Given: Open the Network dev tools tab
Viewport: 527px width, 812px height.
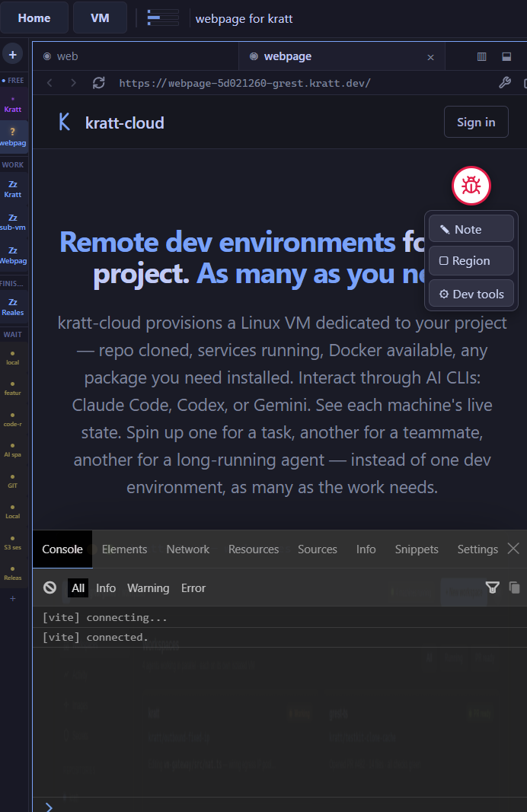Looking at the screenshot, I should pos(187,549).
